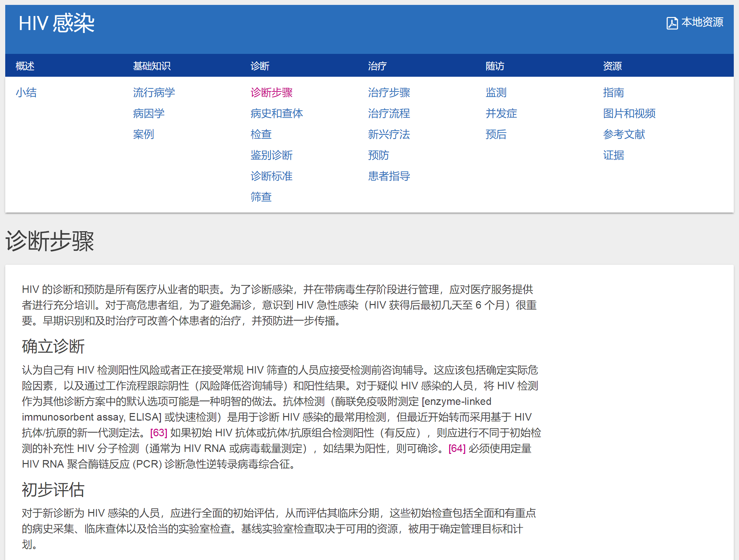Open the 流行病学 epidemiology page
Image resolution: width=739 pixels, height=560 pixels.
pyautogui.click(x=154, y=92)
